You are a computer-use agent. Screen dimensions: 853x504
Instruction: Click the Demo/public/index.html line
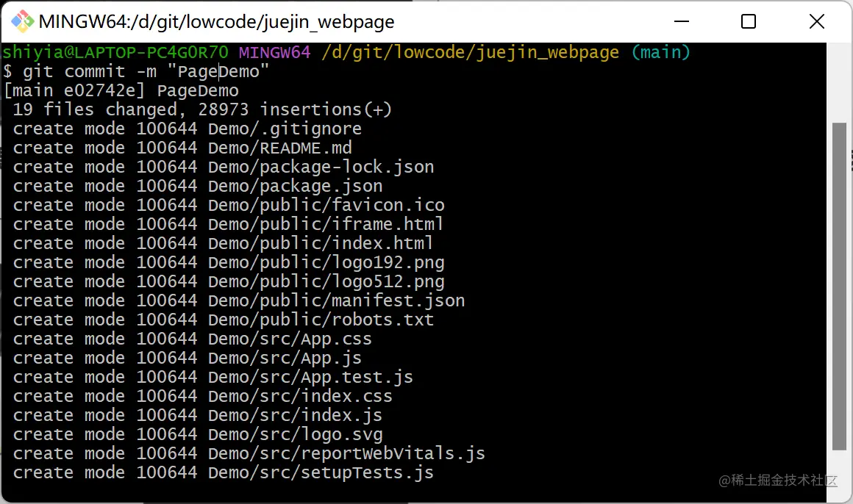click(x=224, y=243)
